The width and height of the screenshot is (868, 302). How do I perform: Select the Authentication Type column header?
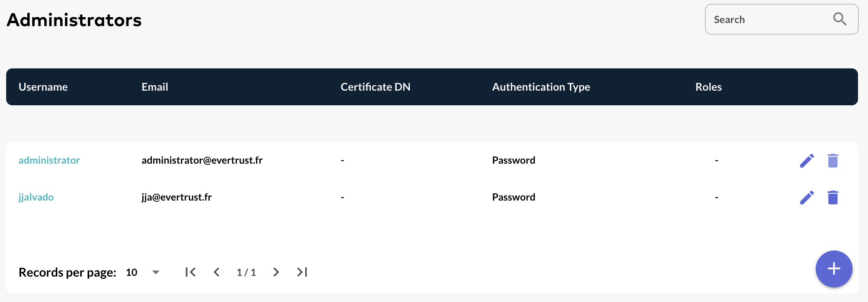(x=541, y=87)
